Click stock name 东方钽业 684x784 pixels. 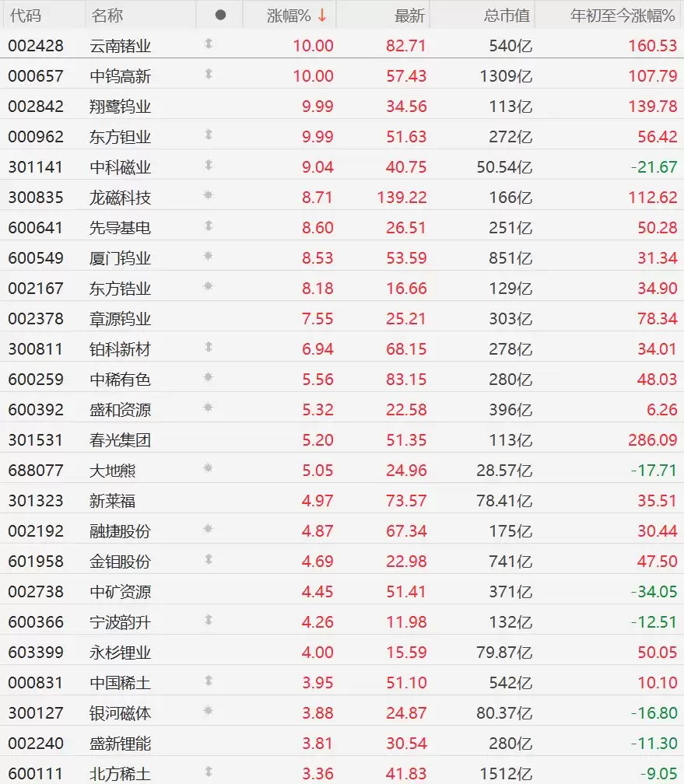point(120,137)
